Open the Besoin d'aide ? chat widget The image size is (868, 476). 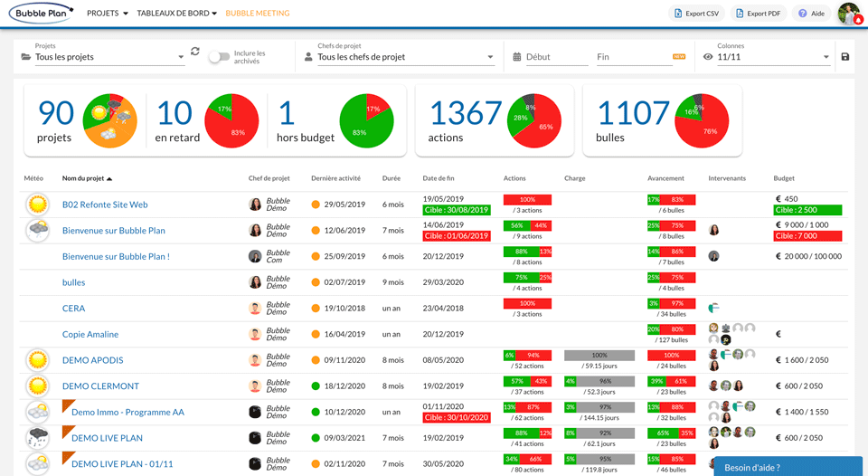[x=788, y=467]
